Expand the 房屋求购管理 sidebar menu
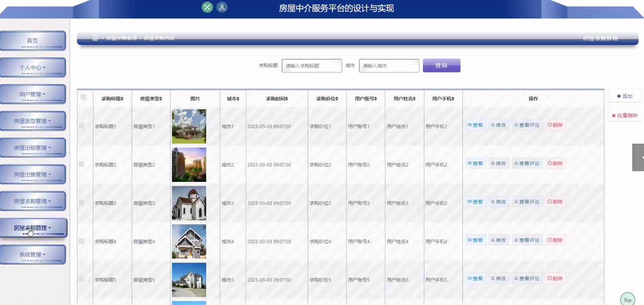Viewport: 644px width, 305px height. tap(33, 201)
